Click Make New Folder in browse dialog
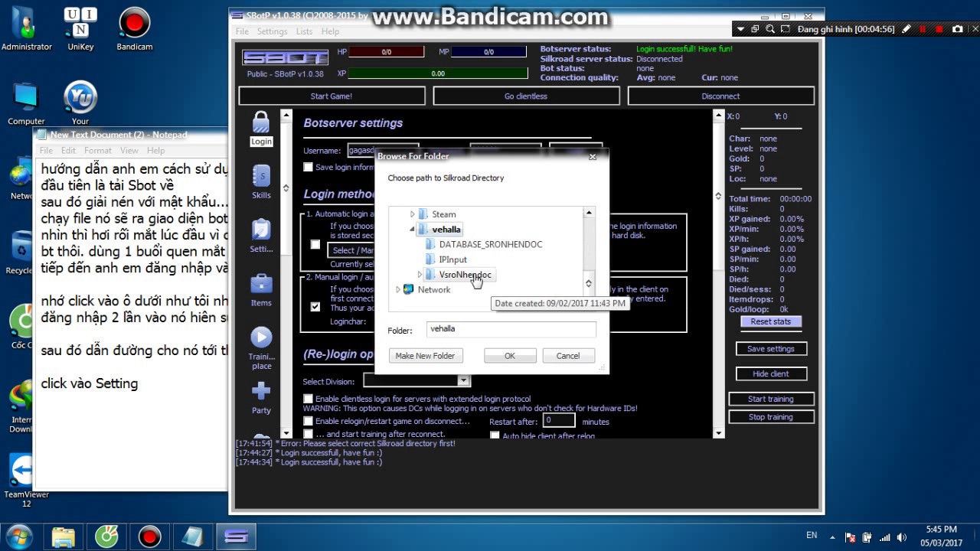The height and width of the screenshot is (551, 980). (x=425, y=356)
